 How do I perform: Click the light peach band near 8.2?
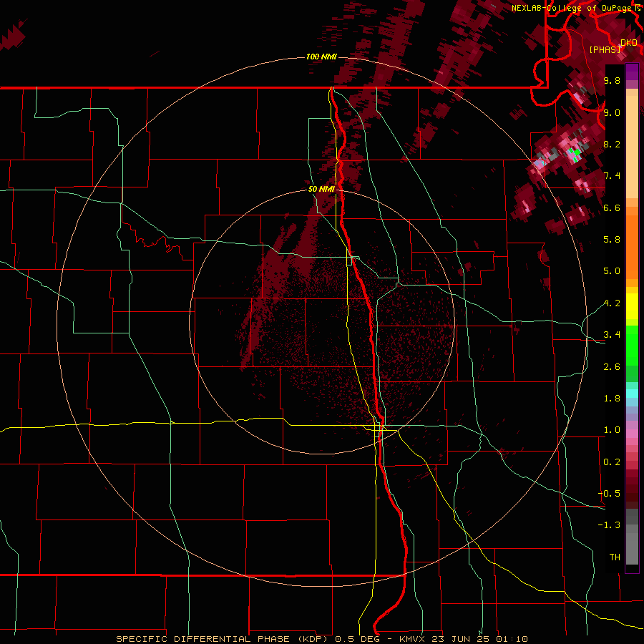click(632, 147)
